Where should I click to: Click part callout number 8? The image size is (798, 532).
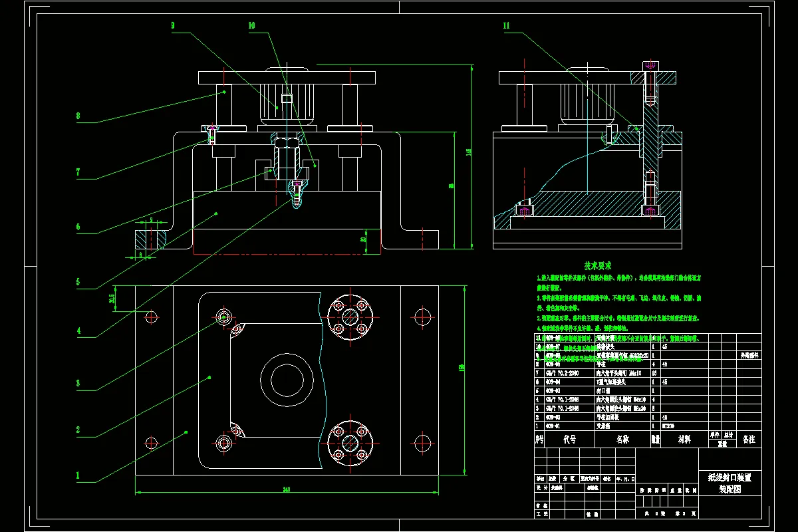78,116
